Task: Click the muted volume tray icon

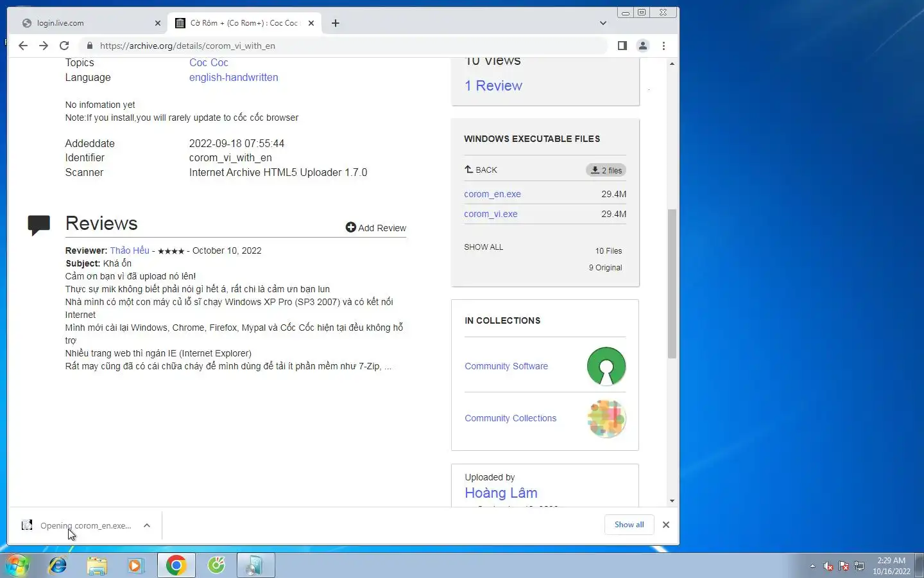Action: pyautogui.click(x=828, y=566)
